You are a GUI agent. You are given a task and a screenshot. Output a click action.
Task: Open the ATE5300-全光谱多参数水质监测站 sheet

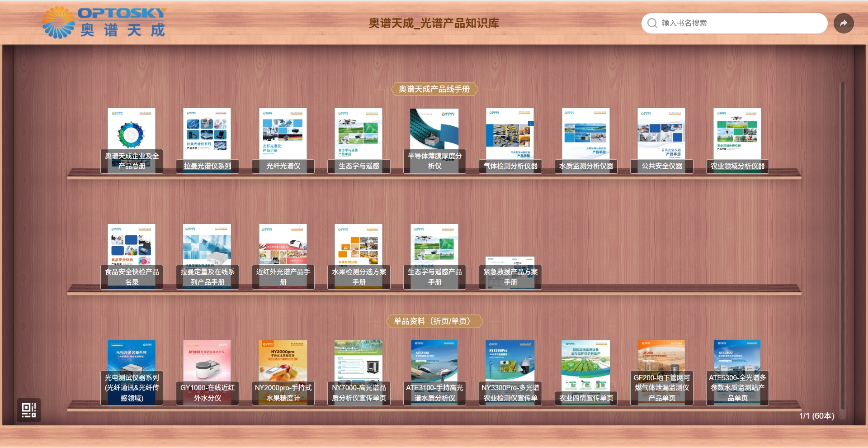point(737,372)
